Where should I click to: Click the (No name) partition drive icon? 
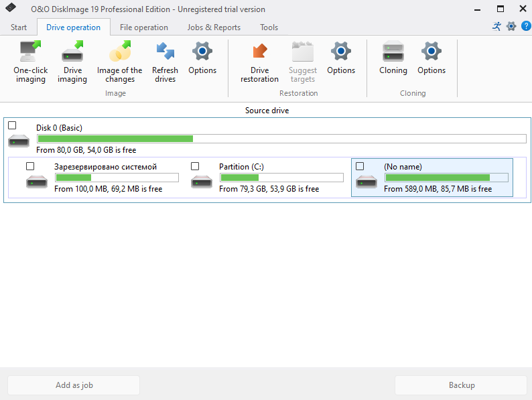tap(367, 182)
